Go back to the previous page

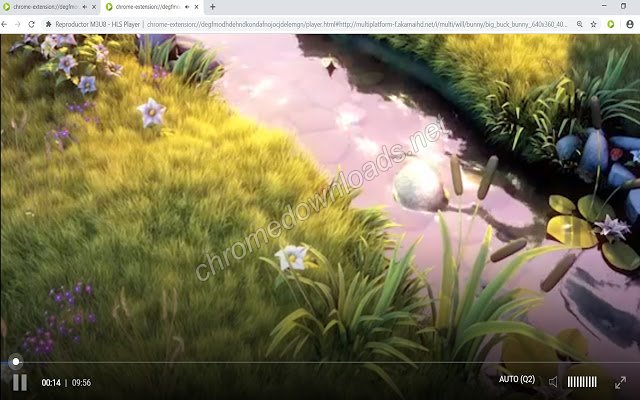(x=4, y=24)
